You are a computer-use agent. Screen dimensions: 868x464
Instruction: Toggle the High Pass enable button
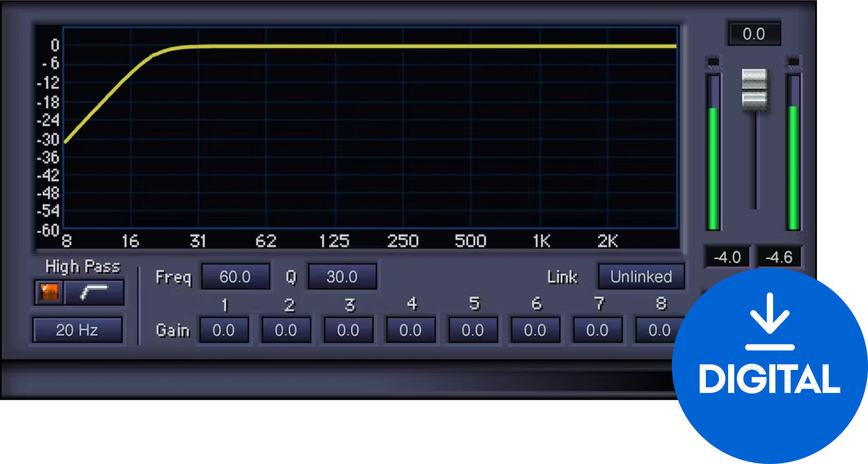(50, 292)
